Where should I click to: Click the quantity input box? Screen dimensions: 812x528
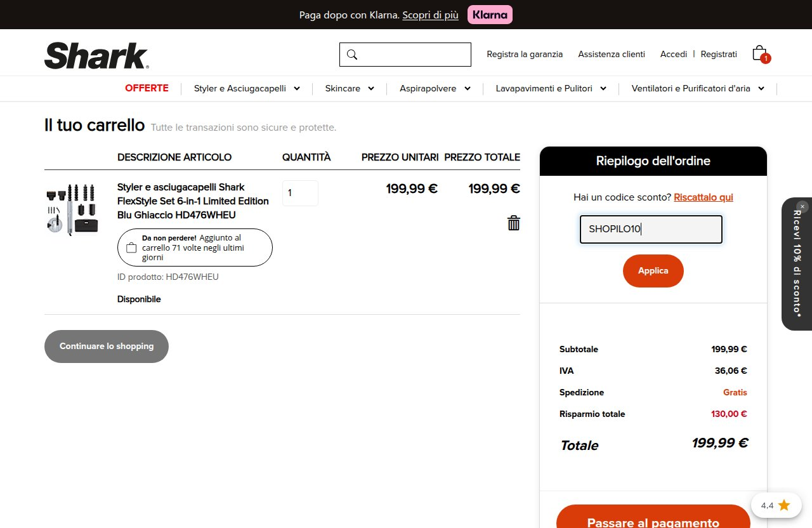(x=300, y=193)
